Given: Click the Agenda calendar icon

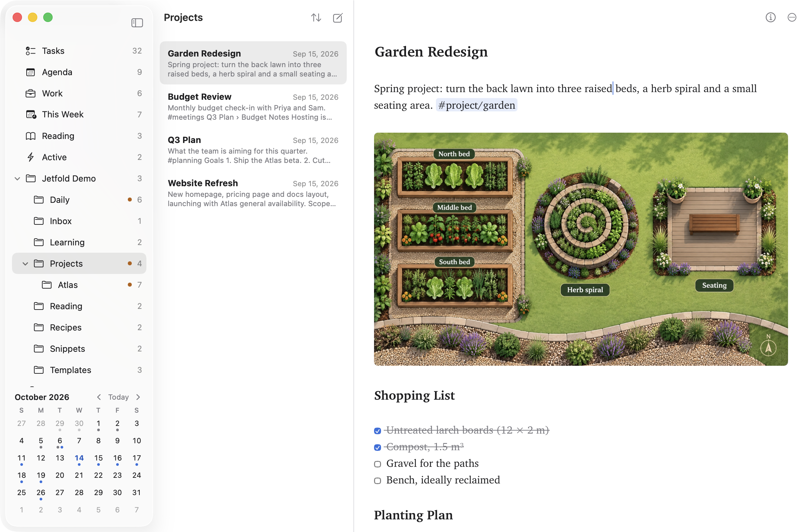Looking at the screenshot, I should (x=31, y=72).
